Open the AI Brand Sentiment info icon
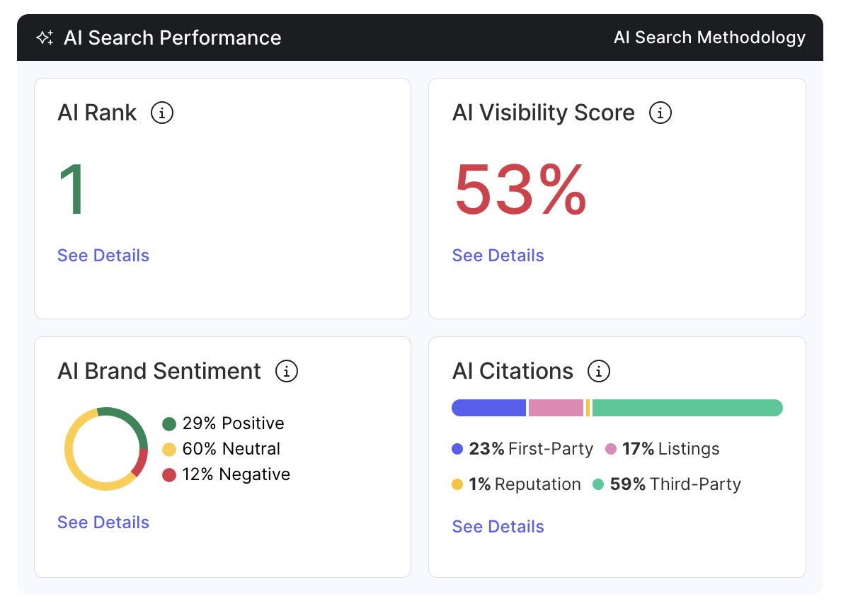The width and height of the screenshot is (841, 616). (287, 371)
